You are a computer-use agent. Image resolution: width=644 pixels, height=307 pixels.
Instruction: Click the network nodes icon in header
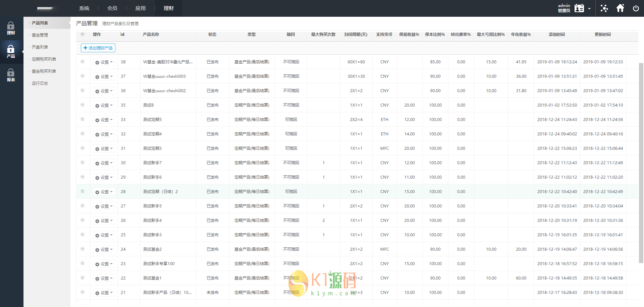click(604, 8)
